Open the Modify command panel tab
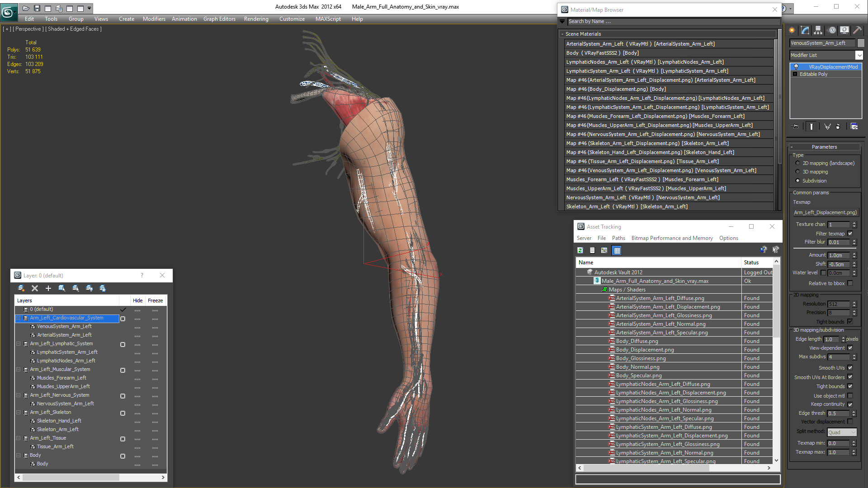The height and width of the screenshot is (488, 868). (805, 30)
